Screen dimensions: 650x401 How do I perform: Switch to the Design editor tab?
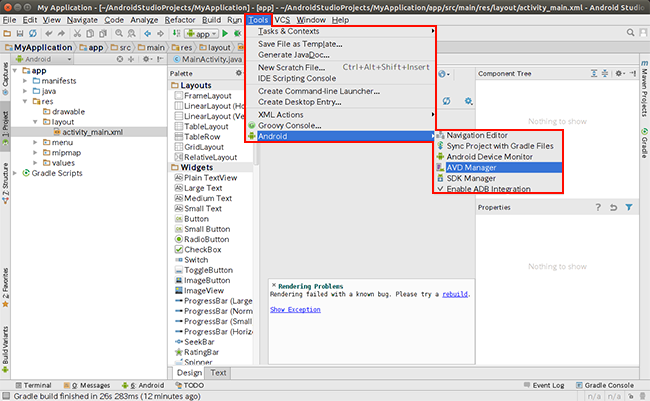tap(189, 372)
